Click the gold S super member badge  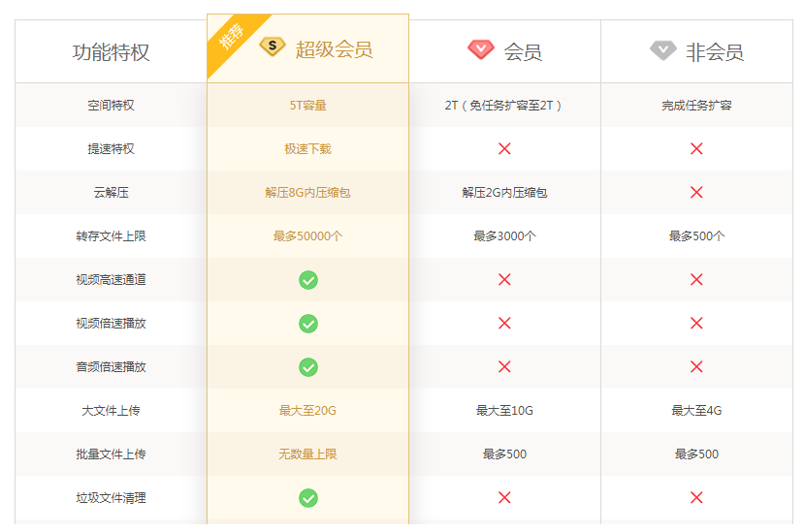point(273,47)
